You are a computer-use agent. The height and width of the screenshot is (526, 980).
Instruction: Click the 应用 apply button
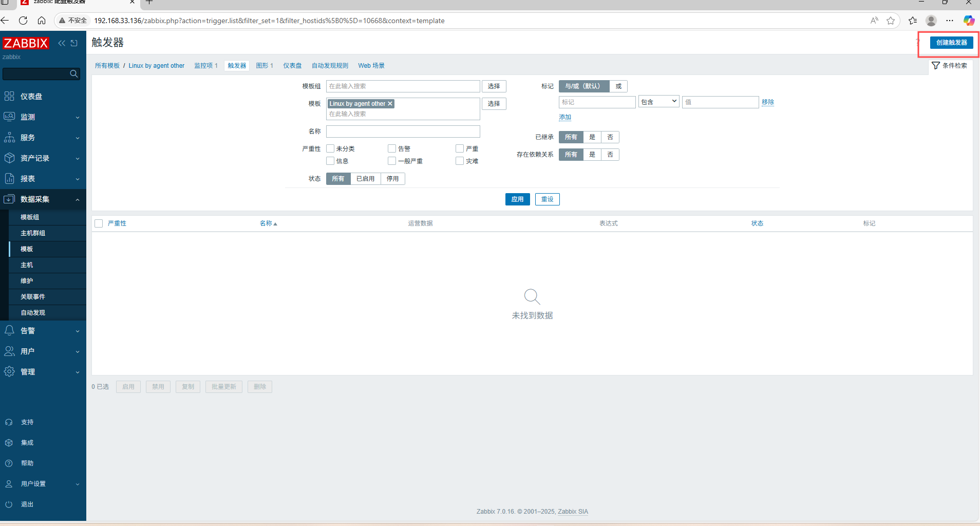[x=517, y=199]
